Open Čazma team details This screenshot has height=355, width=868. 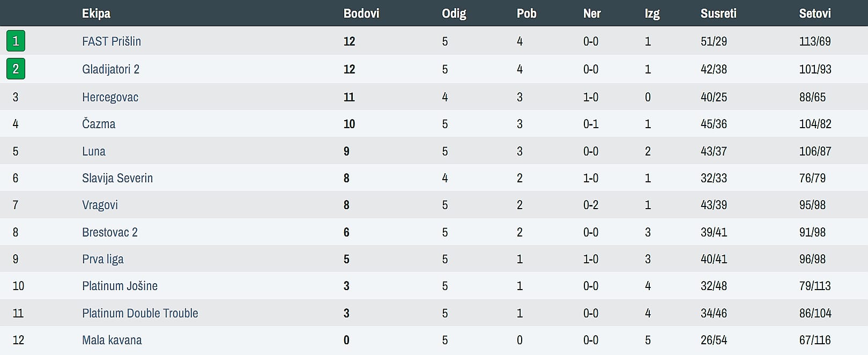pos(99,124)
